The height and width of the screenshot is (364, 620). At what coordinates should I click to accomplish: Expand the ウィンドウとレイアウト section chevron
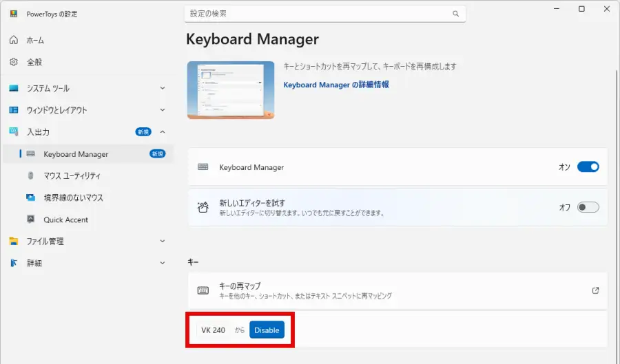[x=163, y=110]
